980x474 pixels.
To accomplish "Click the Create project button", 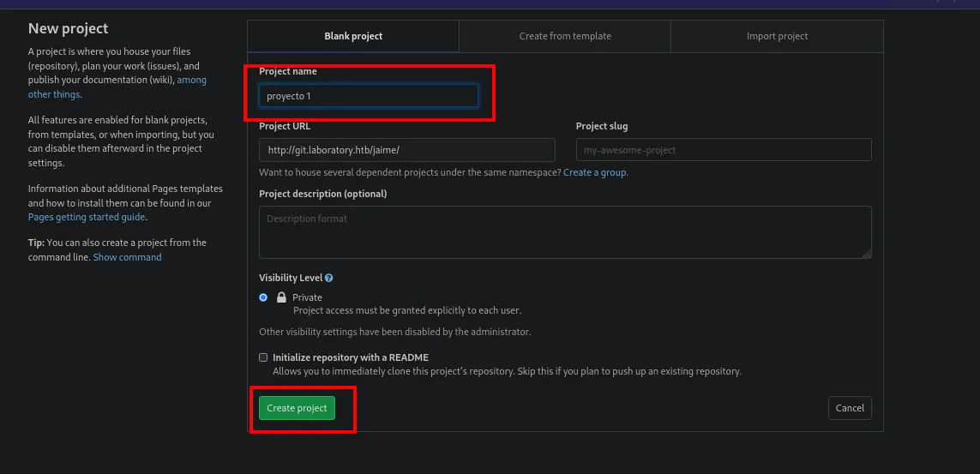I will (x=297, y=408).
